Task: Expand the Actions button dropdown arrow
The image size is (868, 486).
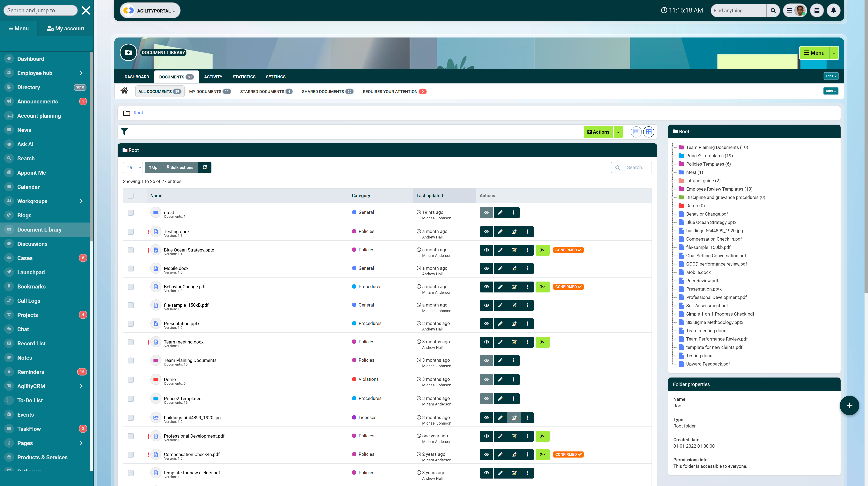Action: point(618,132)
